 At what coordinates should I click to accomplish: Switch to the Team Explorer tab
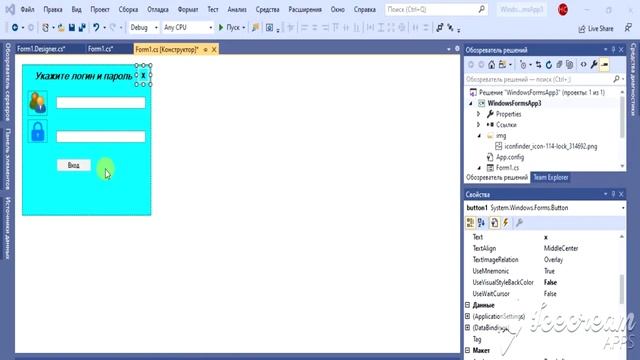click(551, 178)
